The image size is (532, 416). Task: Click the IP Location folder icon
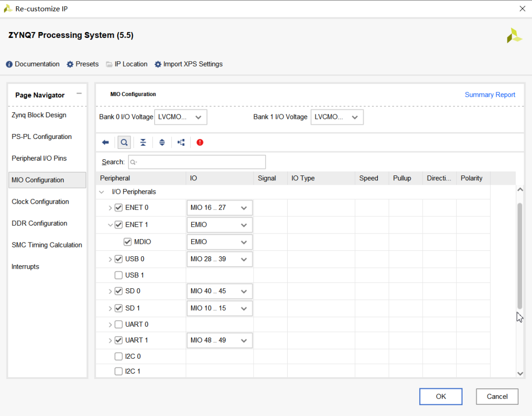(x=109, y=64)
